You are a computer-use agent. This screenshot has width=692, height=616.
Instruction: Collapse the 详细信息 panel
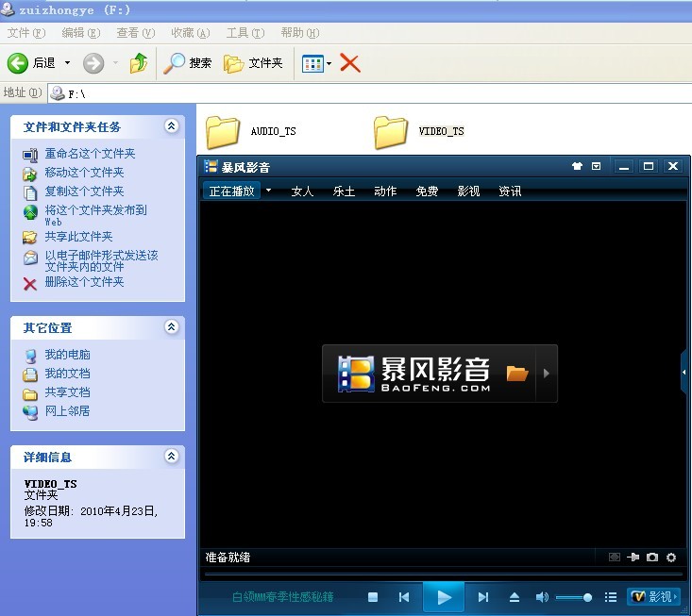(x=171, y=456)
